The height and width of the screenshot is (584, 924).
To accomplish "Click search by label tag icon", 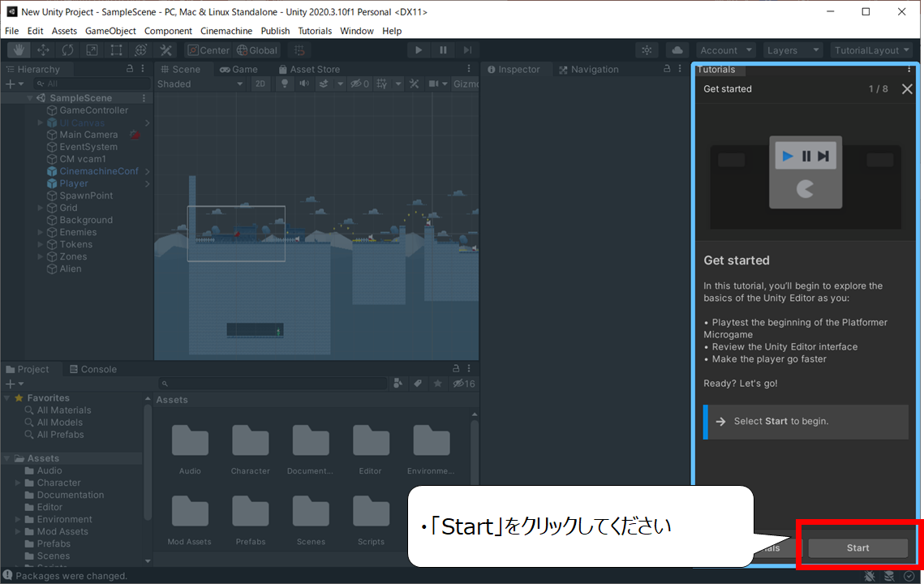I will [x=418, y=384].
